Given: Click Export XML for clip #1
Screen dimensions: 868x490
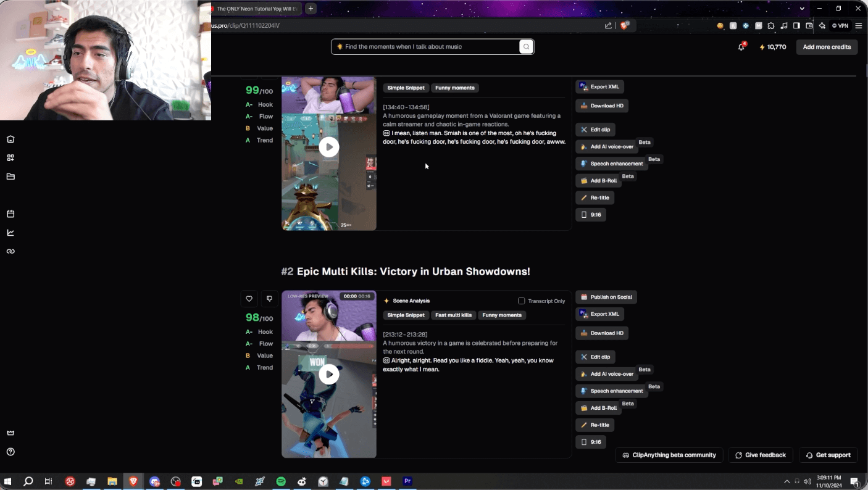Looking at the screenshot, I should coord(599,87).
